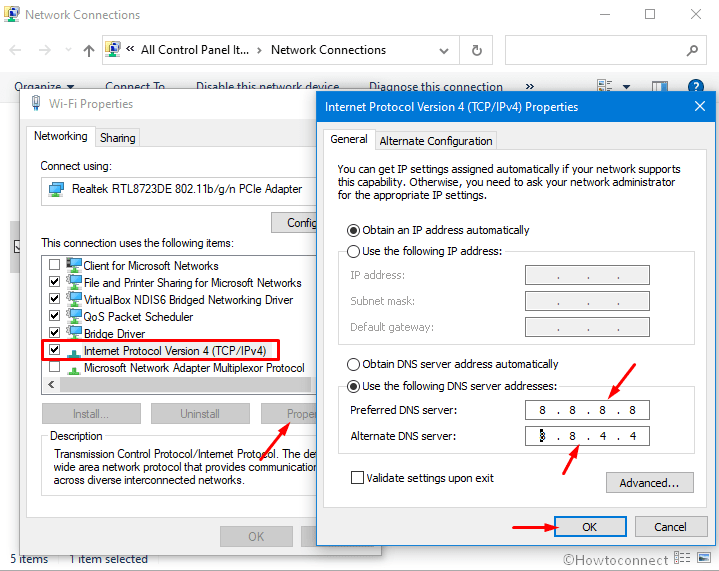Click the File and Printer Sharing icon
The width and height of the screenshot is (719, 571).
(74, 282)
